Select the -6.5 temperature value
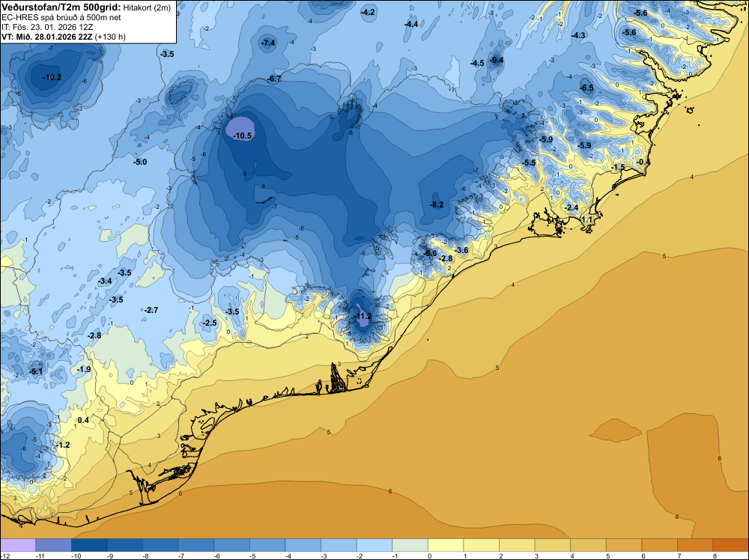This screenshot has height=560, width=749. pyautogui.click(x=586, y=88)
